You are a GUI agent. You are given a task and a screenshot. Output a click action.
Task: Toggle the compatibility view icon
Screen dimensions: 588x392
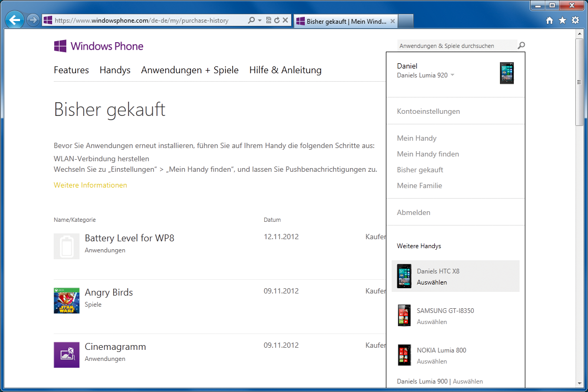268,20
